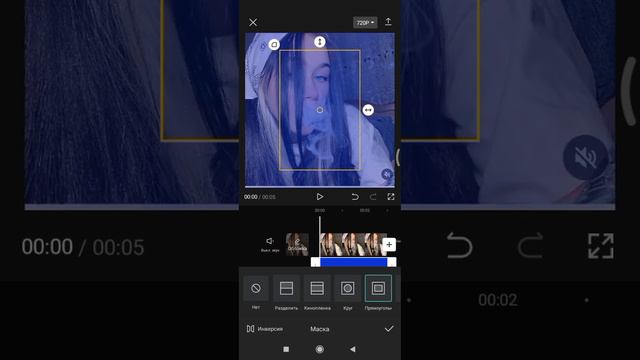
Task: Tap the Маска panel title
Action: click(x=320, y=329)
